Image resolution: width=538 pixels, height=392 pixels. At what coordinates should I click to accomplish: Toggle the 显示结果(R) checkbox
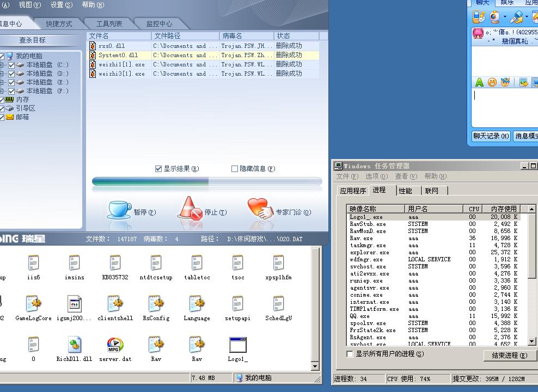[158, 169]
